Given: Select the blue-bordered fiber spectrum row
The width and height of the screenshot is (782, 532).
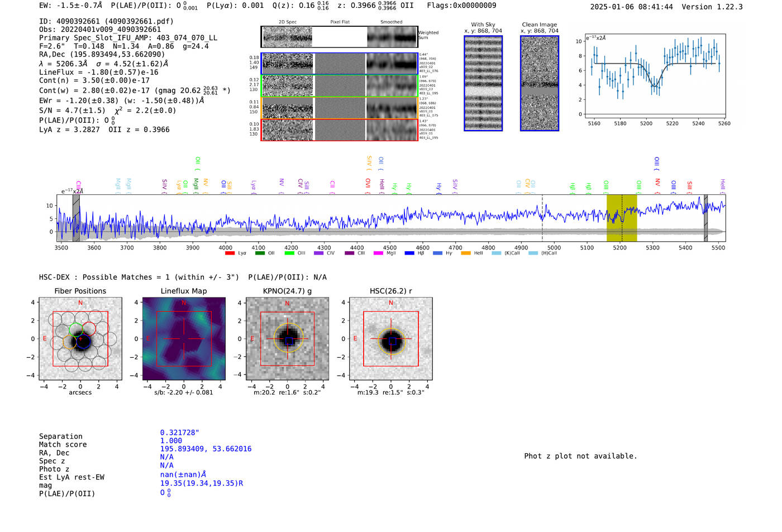Looking at the screenshot, I should [x=340, y=64].
